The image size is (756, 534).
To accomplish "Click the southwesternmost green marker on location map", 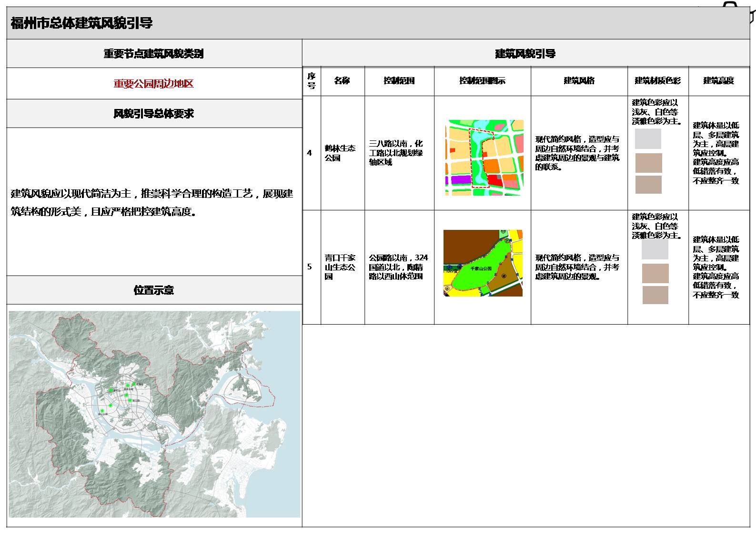I will coord(101,411).
